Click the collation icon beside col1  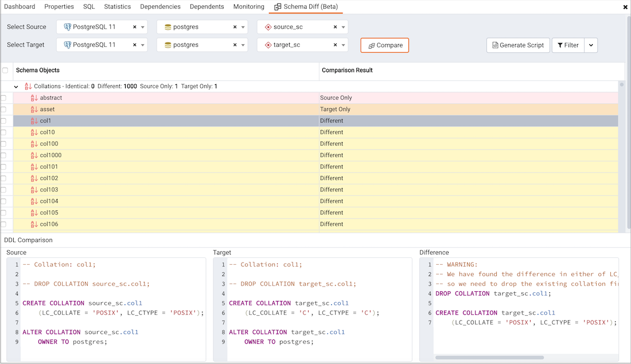[34, 120]
